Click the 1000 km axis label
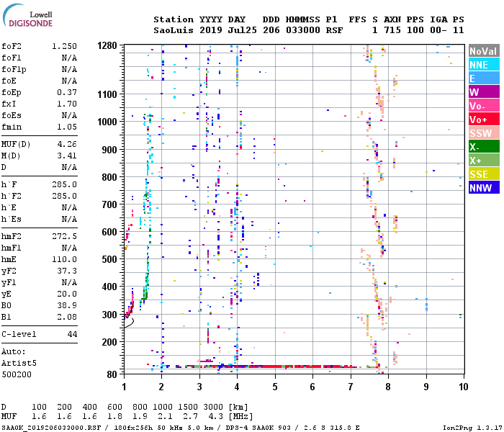Viewport: 504px width, 432px height. tap(107, 122)
